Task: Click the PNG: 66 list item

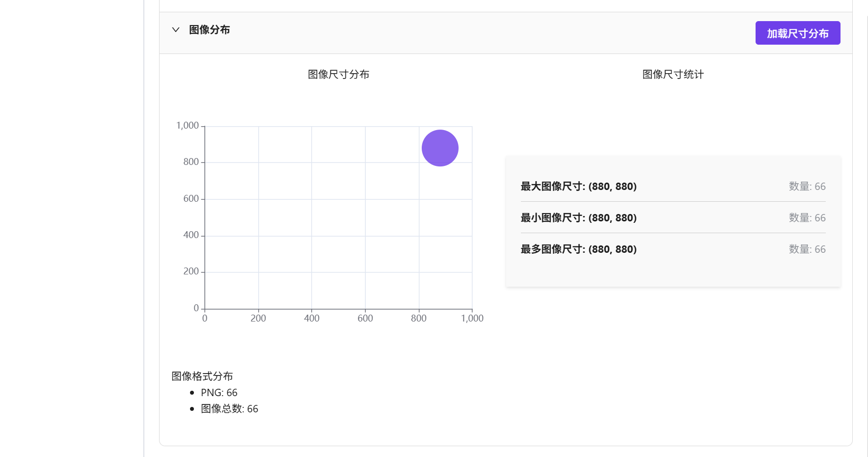Action: [x=219, y=393]
